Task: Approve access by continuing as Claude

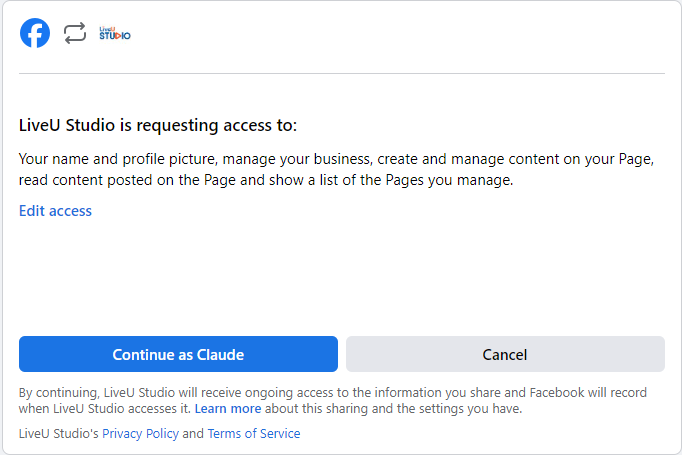Action: (x=178, y=354)
